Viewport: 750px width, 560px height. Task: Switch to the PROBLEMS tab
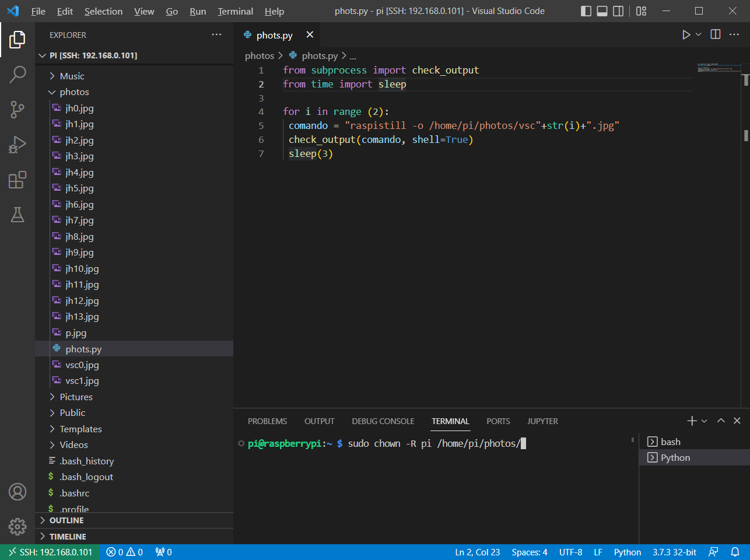pos(267,421)
